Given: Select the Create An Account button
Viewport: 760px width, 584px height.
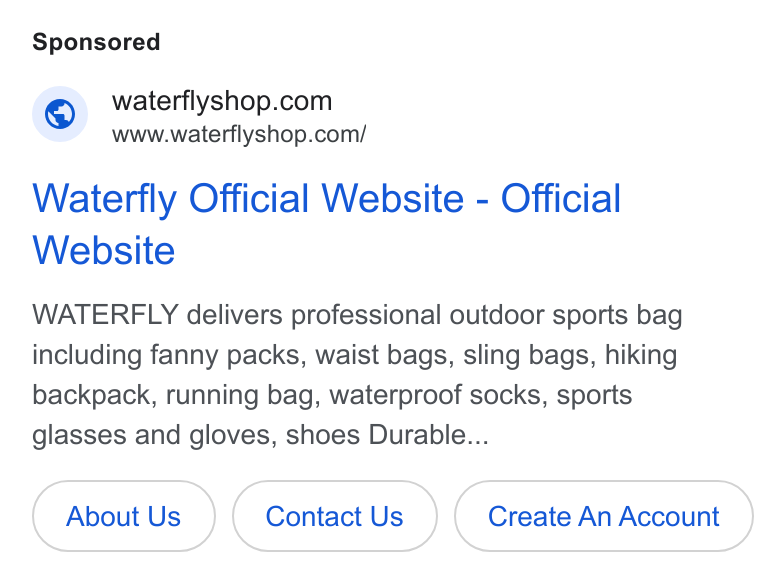Looking at the screenshot, I should (603, 516).
